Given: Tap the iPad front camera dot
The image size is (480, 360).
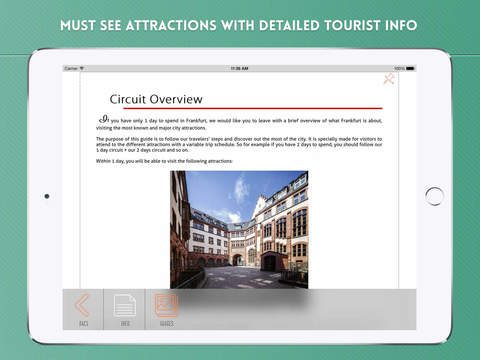Looking at the screenshot, I should point(47,196).
